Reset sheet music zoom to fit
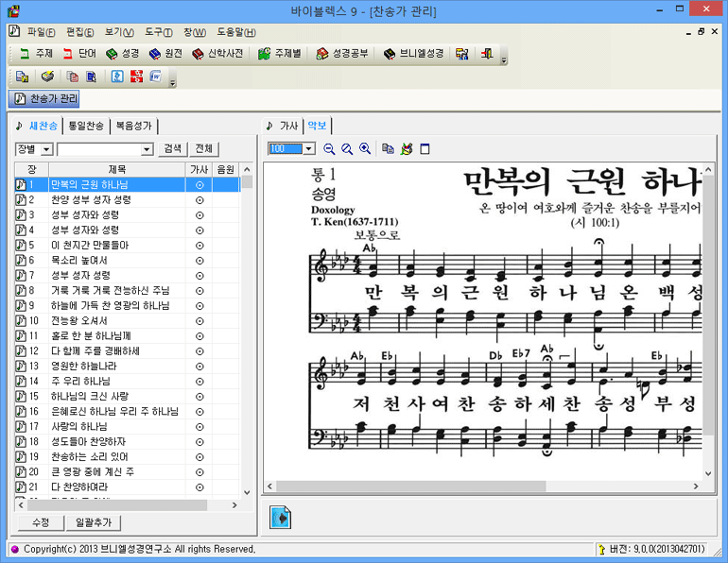This screenshot has width=728, height=563. point(347,149)
